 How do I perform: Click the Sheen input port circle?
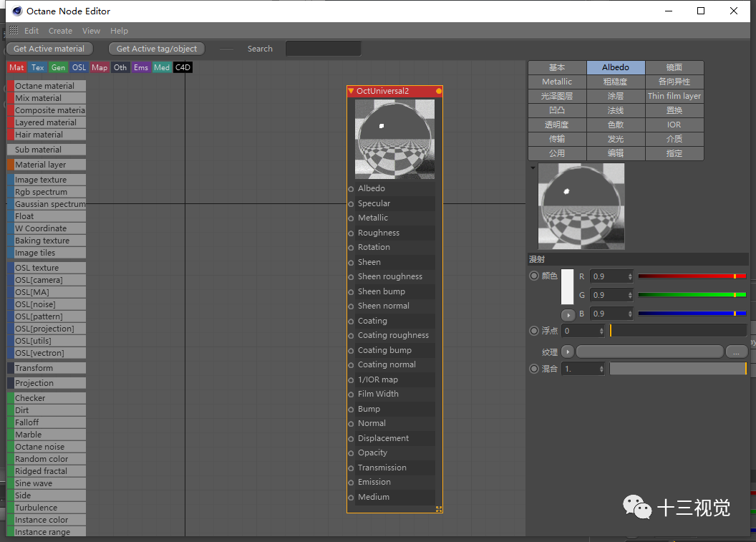click(351, 263)
